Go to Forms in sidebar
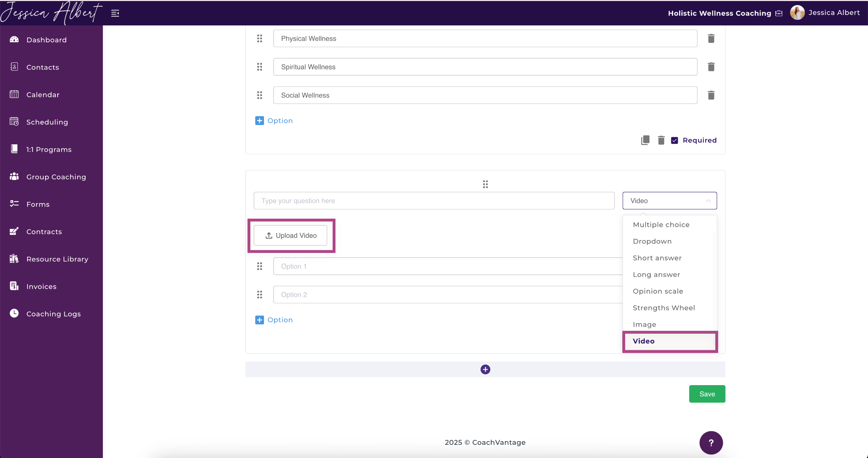 (38, 204)
